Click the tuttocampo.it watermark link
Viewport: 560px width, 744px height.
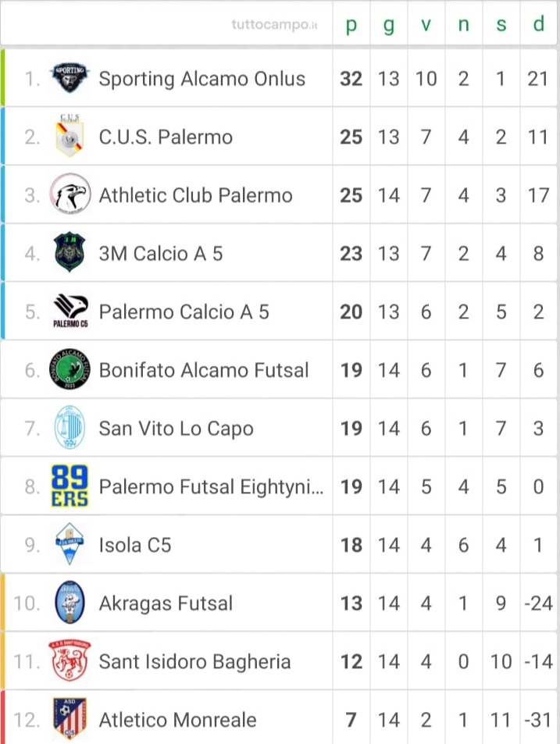274,24
